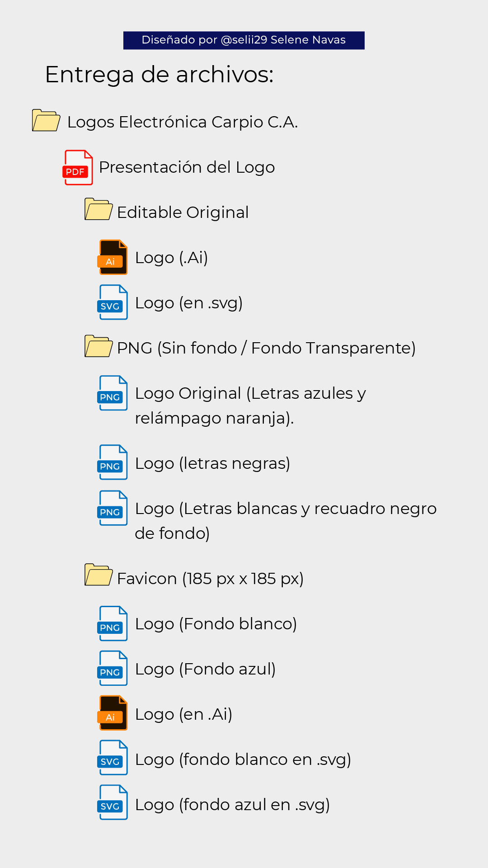
Task: Select PNG icon for Letras blancas logo
Action: coord(113,508)
